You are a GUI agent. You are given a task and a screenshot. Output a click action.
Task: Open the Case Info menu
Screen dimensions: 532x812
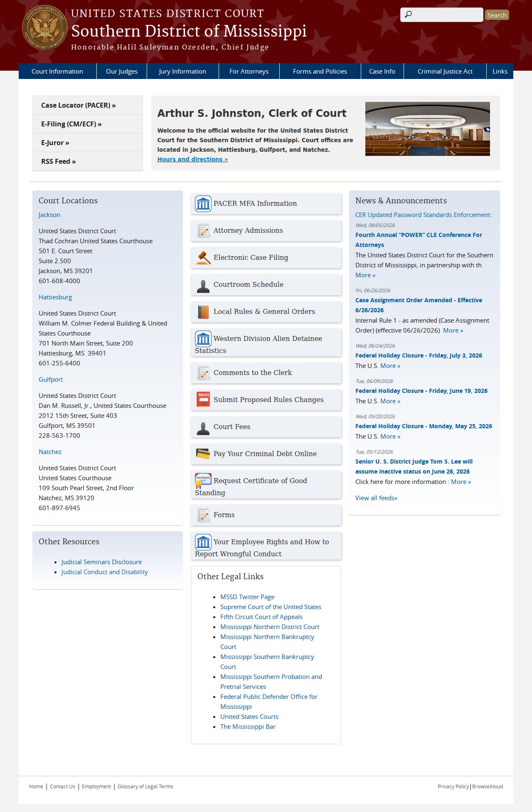(x=382, y=71)
